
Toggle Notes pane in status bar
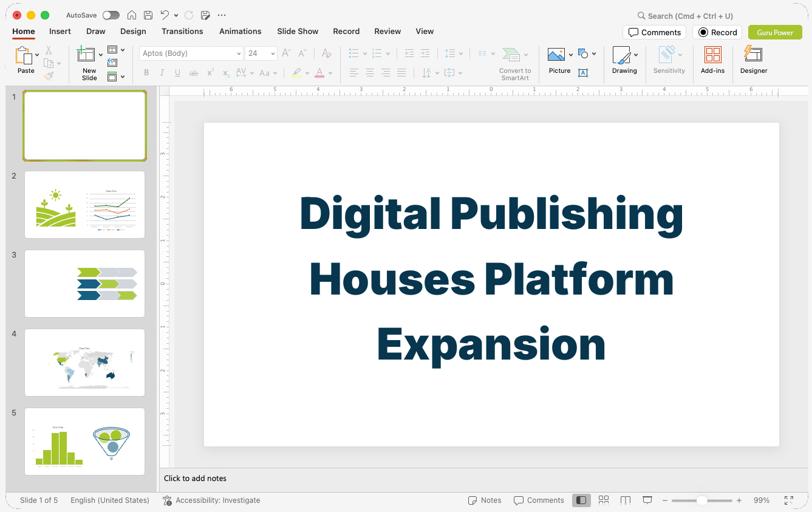click(x=485, y=500)
